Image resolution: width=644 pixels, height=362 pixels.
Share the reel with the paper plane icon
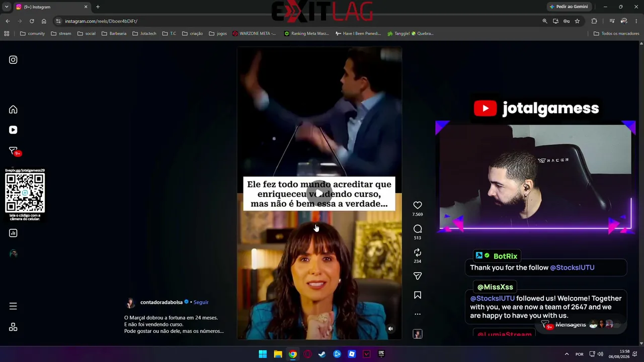coord(418,276)
